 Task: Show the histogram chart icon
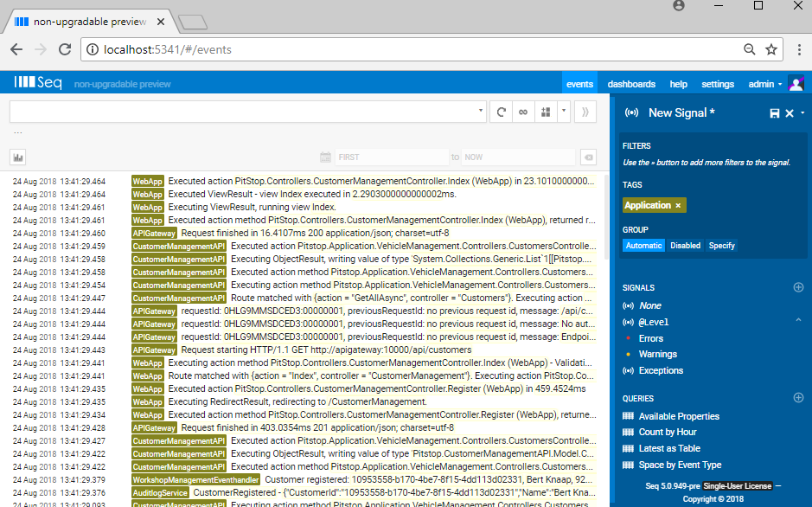click(18, 157)
